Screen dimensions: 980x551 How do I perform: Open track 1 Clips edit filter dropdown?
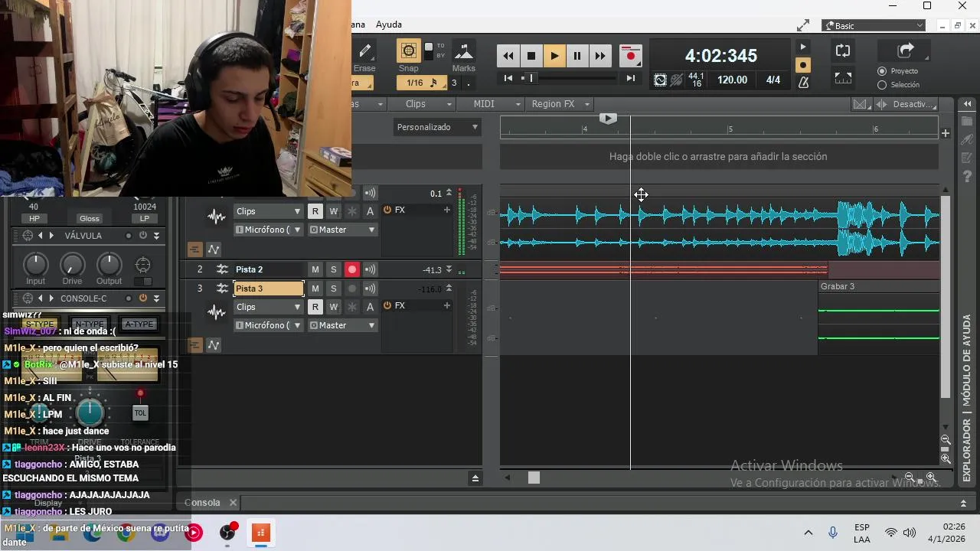coord(268,211)
